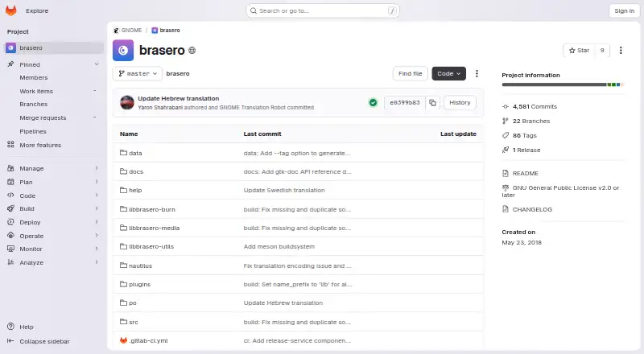This screenshot has width=644, height=354.
Task: Click the large brasero project logo
Action: pos(123,50)
